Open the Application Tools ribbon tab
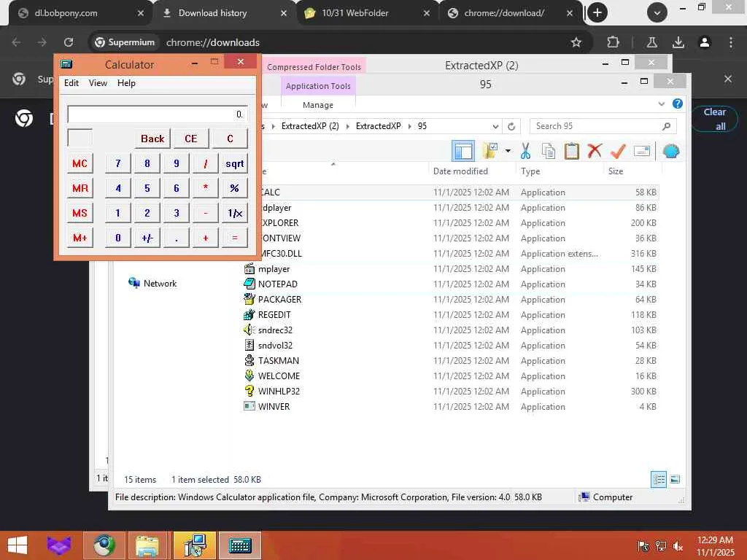Screen dimensions: 747x560 (318, 86)
